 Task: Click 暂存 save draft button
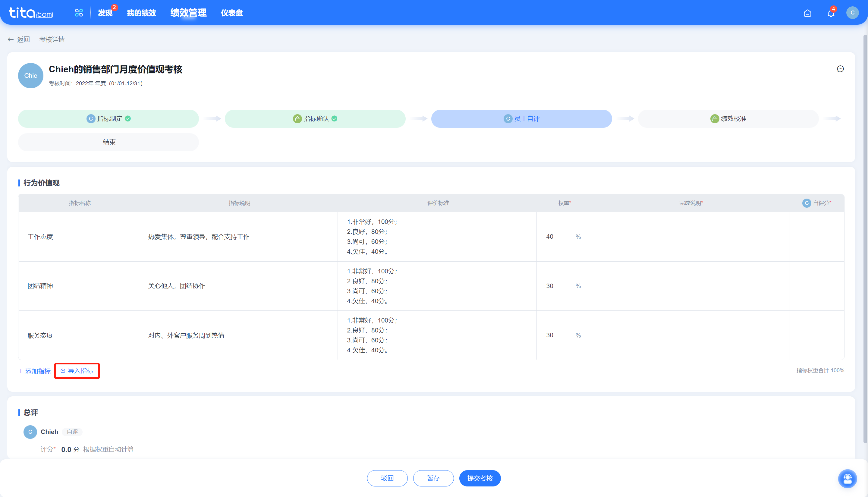click(x=433, y=479)
